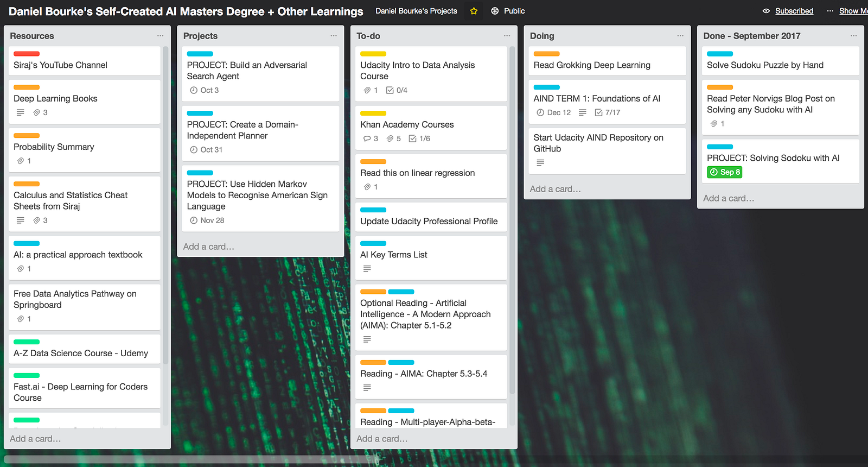Click attachment icon on Read Peter Norvigs Blog Post
Screen dimensions: 868x467
pyautogui.click(x=714, y=124)
